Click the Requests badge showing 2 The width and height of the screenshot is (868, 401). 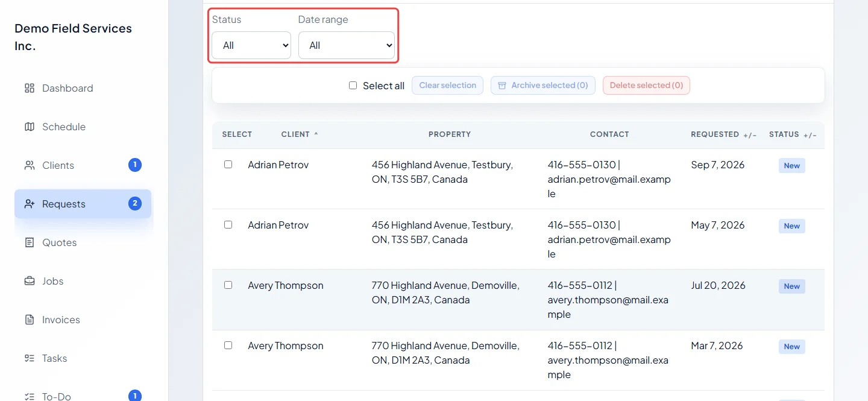135,203
